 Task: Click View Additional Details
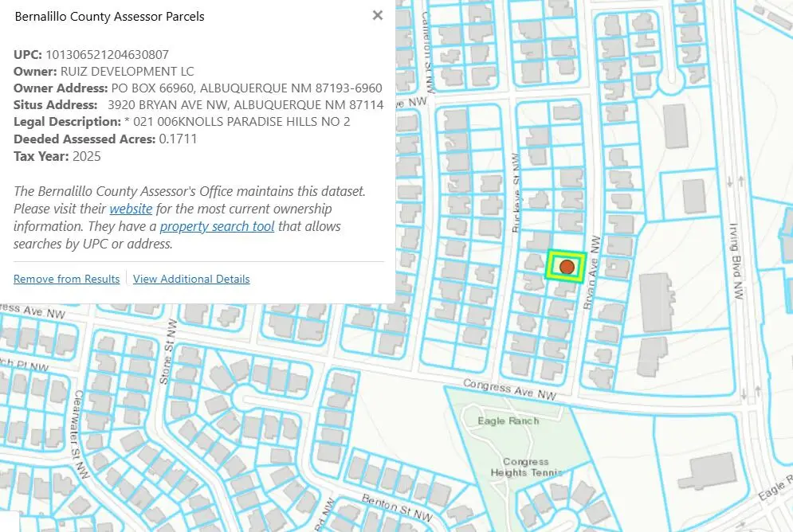[x=191, y=279]
